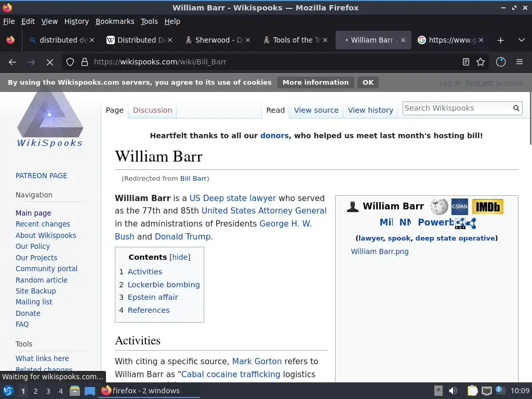The height and width of the screenshot is (399, 532).
Task: Open the Discussion page tab
Action: (152, 110)
